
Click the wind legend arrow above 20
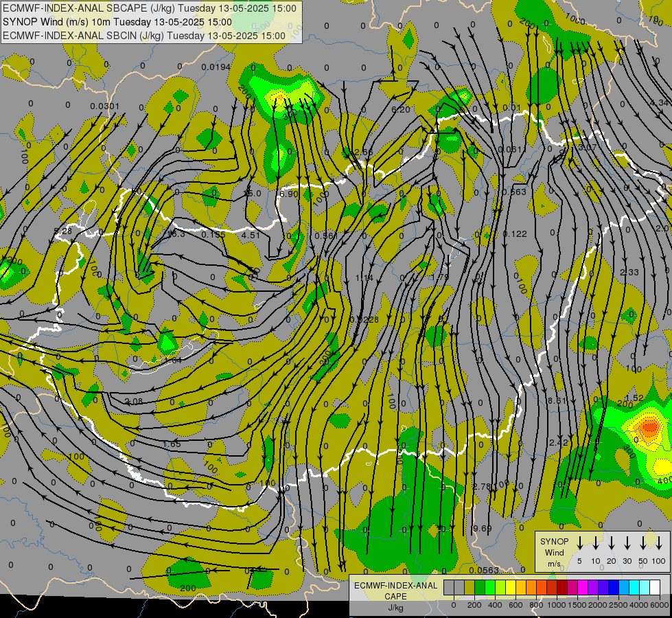click(612, 543)
